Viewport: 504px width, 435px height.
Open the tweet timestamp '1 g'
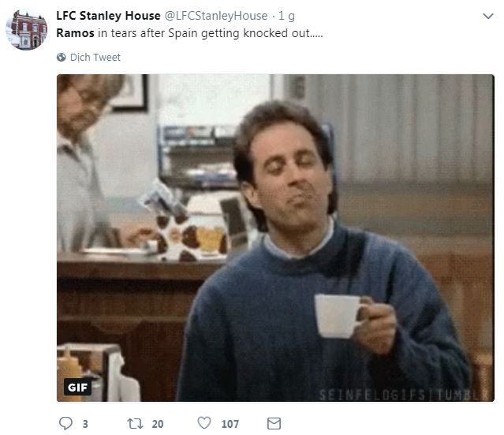point(286,16)
